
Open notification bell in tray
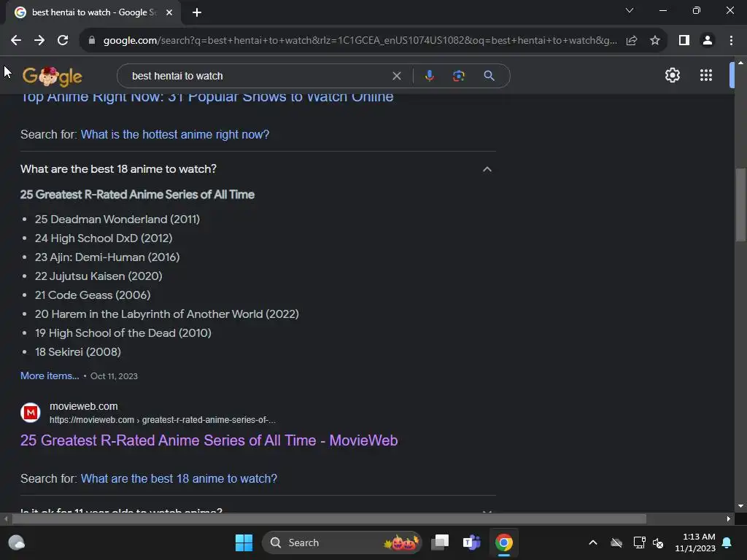(727, 542)
